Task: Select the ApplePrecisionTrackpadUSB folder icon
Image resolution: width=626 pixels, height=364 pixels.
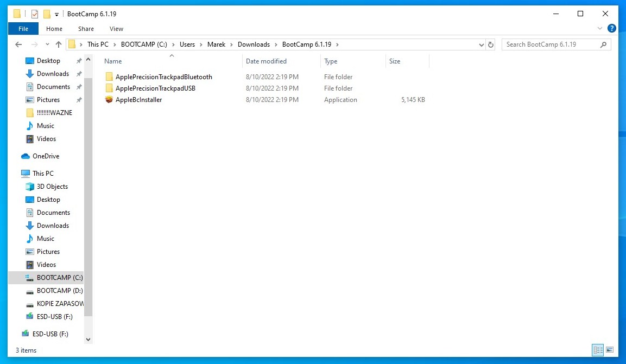Action: [x=109, y=88]
